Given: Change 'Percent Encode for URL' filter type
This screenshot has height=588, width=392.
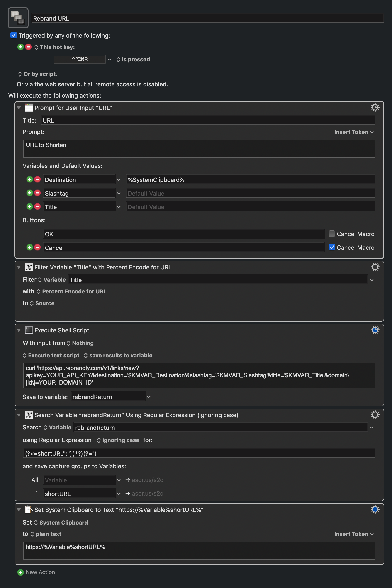Looking at the screenshot, I should (71, 291).
